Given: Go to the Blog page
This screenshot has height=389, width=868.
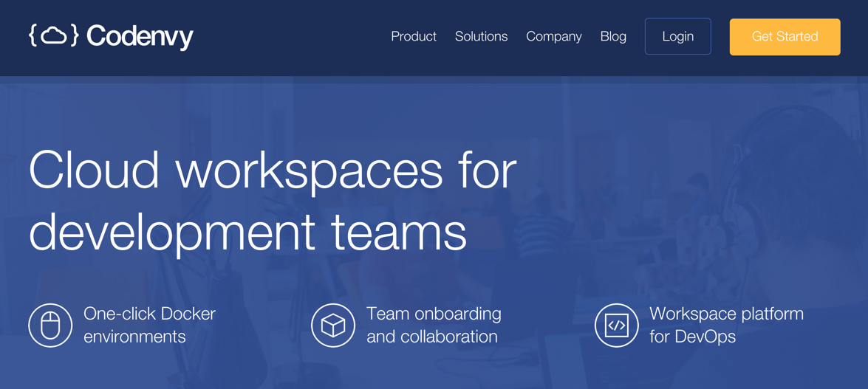Looking at the screenshot, I should tap(613, 36).
